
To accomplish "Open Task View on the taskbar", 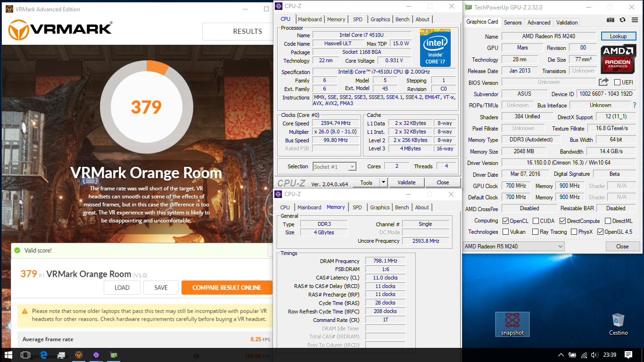I will click(x=25, y=355).
